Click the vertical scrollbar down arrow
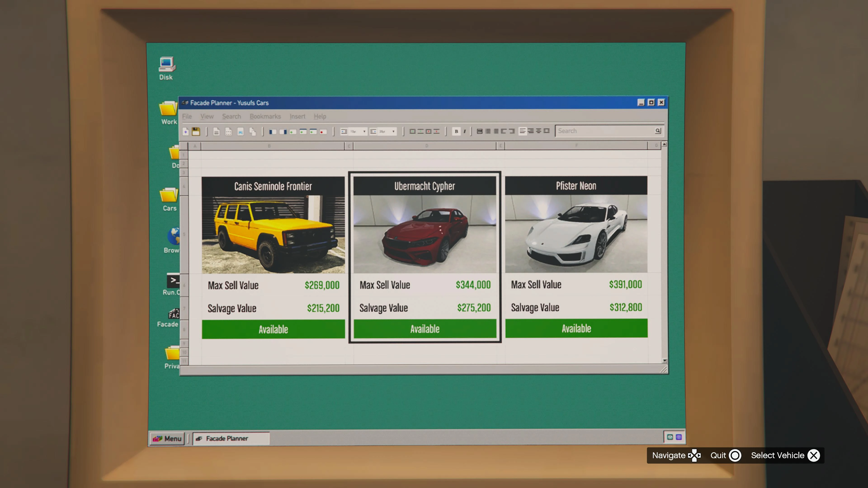The image size is (868, 488). tap(665, 360)
